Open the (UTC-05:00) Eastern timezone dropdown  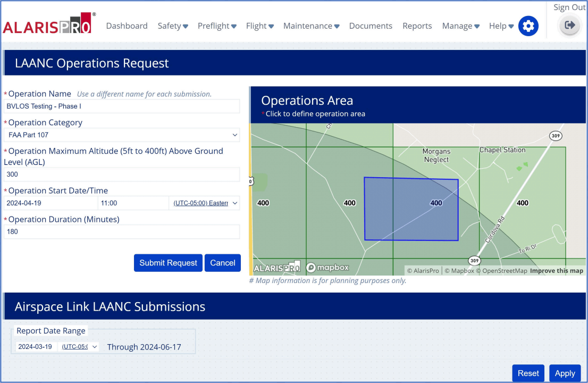click(204, 203)
